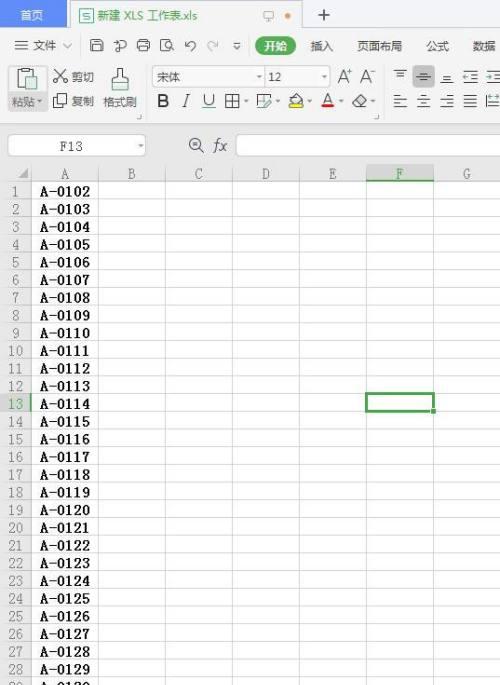The image size is (500, 685).
Task: Click the eraser clear-format icon
Action: pos(360,101)
